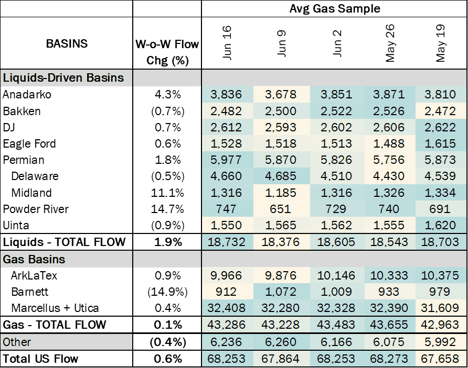Click the BASINS column header

(67, 43)
